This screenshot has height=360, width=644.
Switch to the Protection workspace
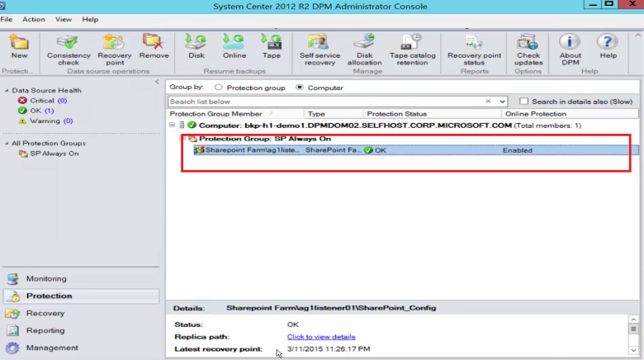(81, 296)
